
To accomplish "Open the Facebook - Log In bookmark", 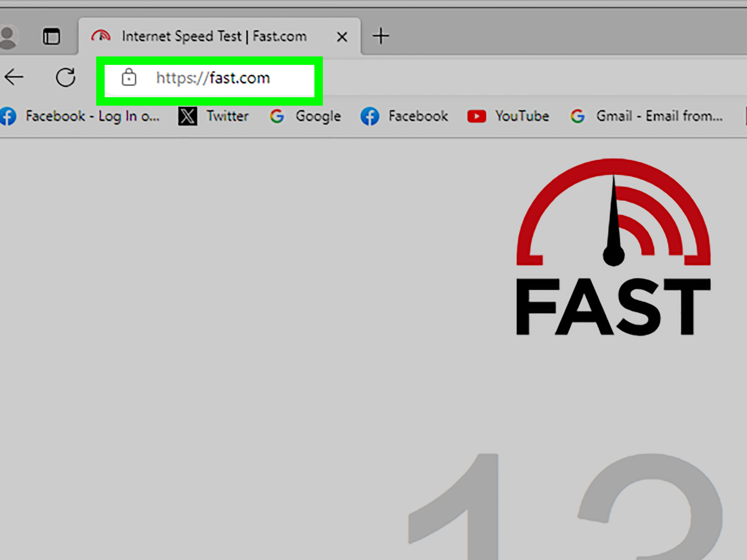I will tap(80, 116).
